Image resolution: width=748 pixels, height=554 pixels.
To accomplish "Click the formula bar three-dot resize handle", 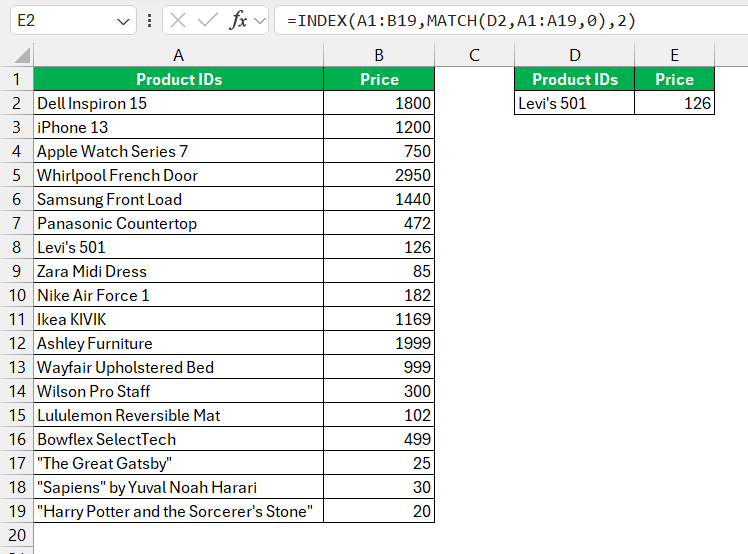I will point(149,21).
